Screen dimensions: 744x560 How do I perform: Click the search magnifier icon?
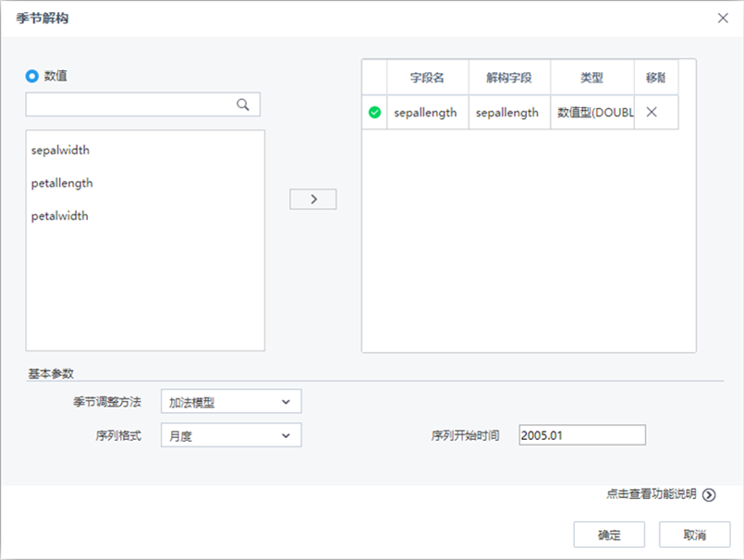[x=243, y=103]
